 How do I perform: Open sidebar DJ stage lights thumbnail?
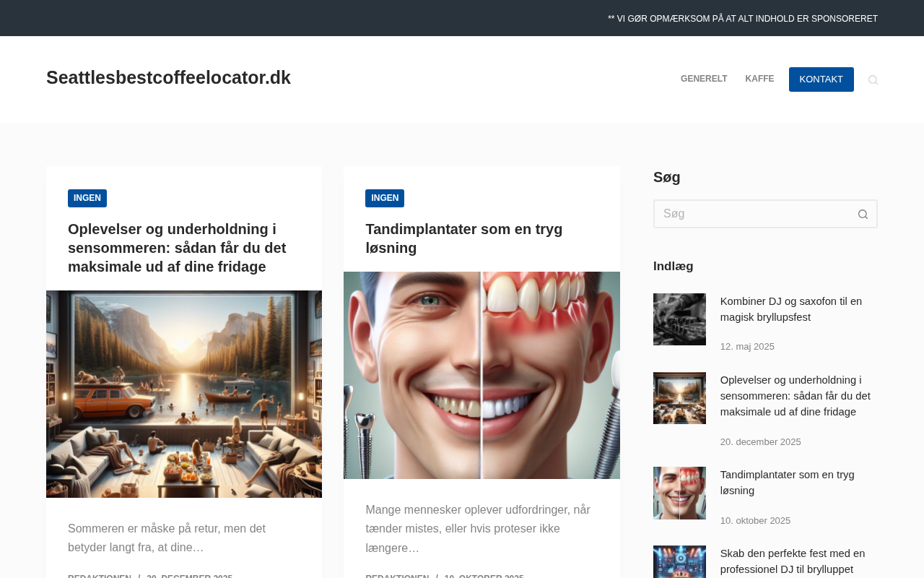[679, 562]
